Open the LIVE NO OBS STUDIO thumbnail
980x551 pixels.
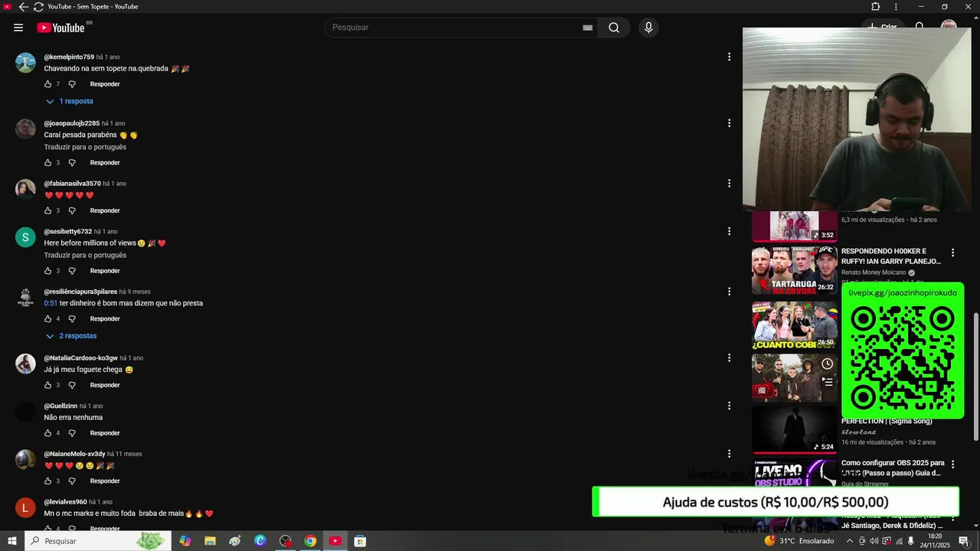794,474
